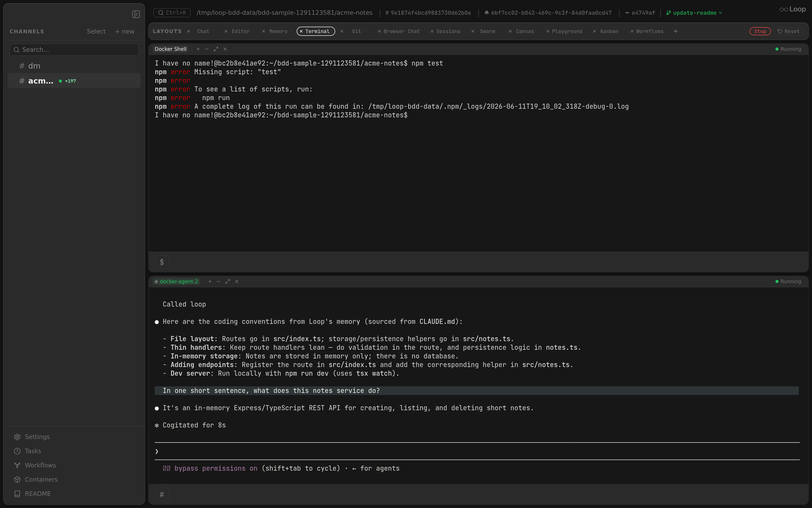This screenshot has height=508, width=812.
Task: Close the Browser Chat layout tab
Action: click(x=379, y=31)
